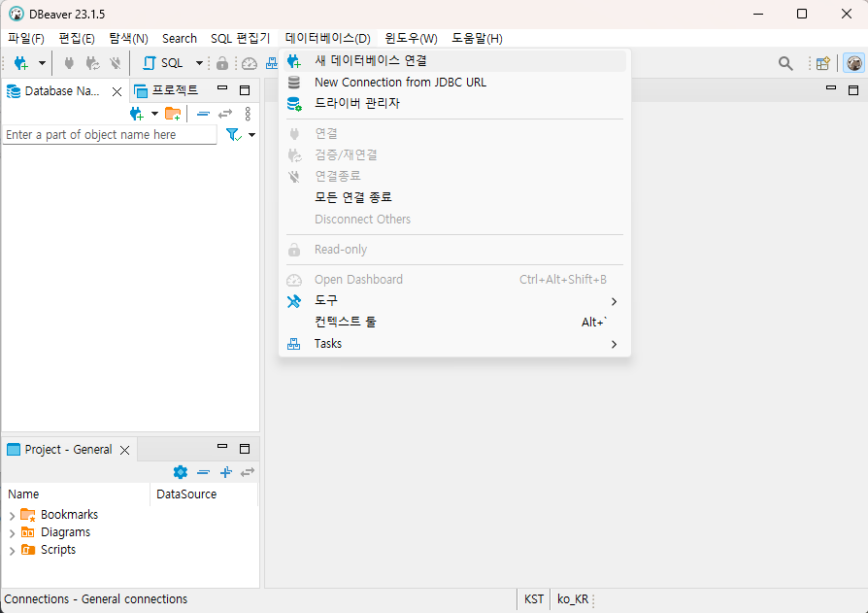The width and height of the screenshot is (868, 613).
Task: Open the perspective switcher icon
Action: 822,63
